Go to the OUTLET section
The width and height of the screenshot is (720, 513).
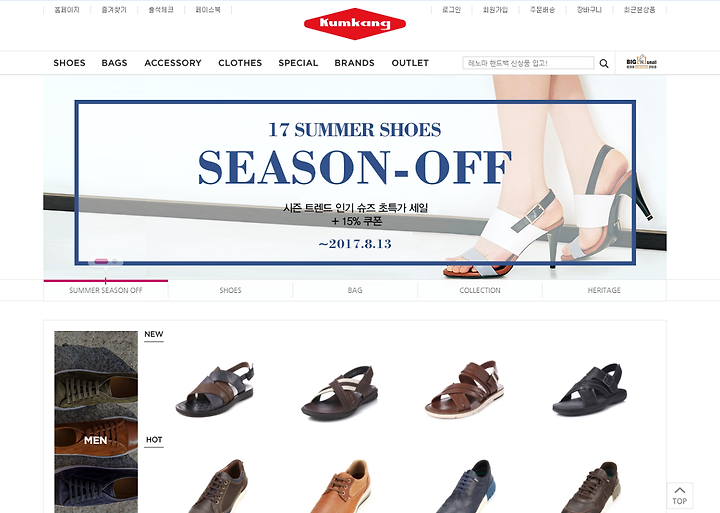410,63
